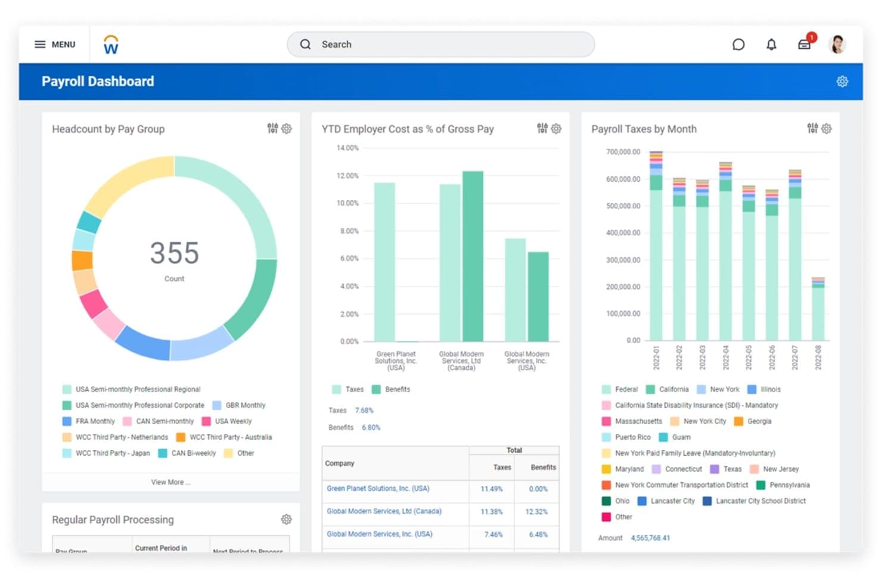Toggle New York legend swatch in Payroll Taxes
882x588 pixels.
tap(701, 390)
